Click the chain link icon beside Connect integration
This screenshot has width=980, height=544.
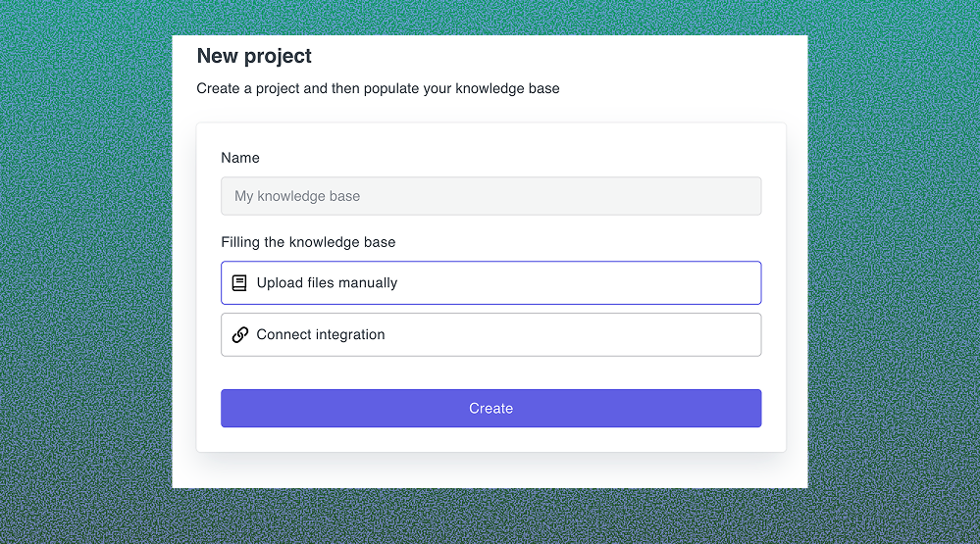tap(239, 335)
